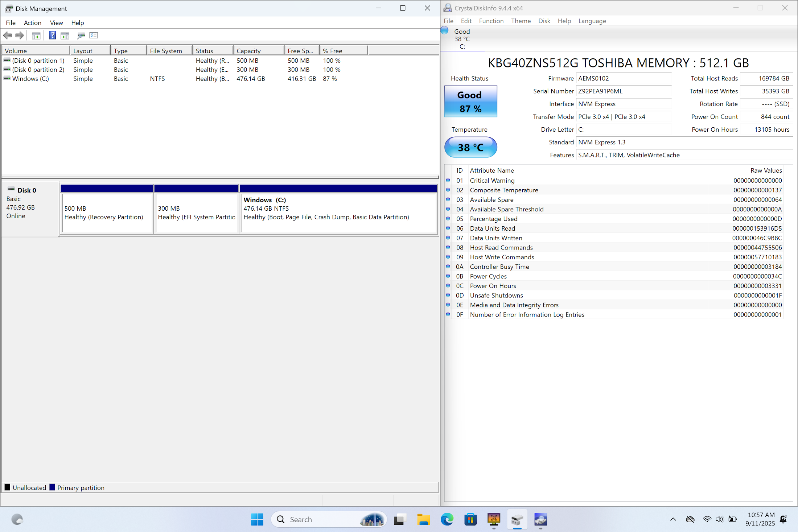The height and width of the screenshot is (532, 798).
Task: Select the blue Good status disk indicator
Action: (x=445, y=30)
